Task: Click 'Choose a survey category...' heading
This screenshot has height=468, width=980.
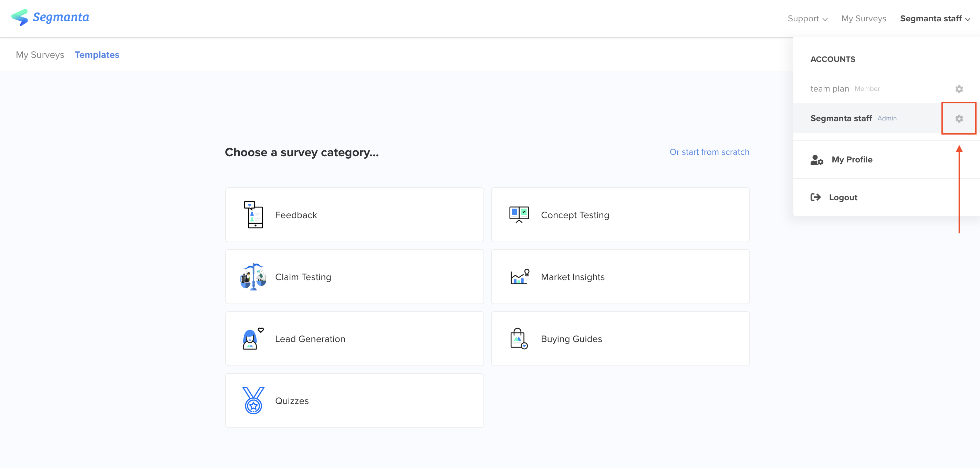Action: point(302,152)
